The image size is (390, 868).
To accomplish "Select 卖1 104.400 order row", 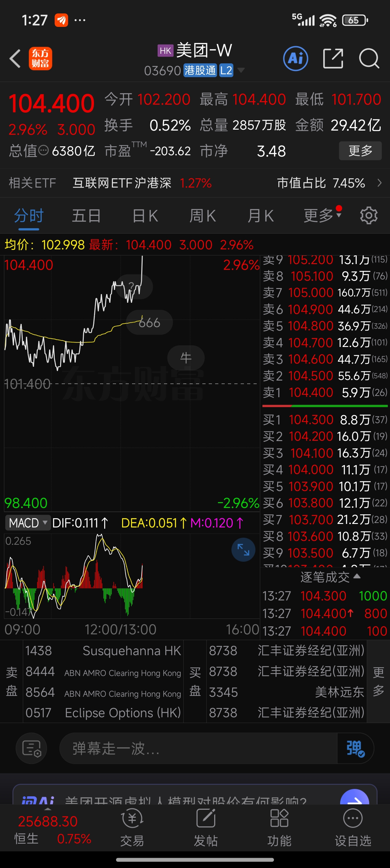I will (325, 393).
